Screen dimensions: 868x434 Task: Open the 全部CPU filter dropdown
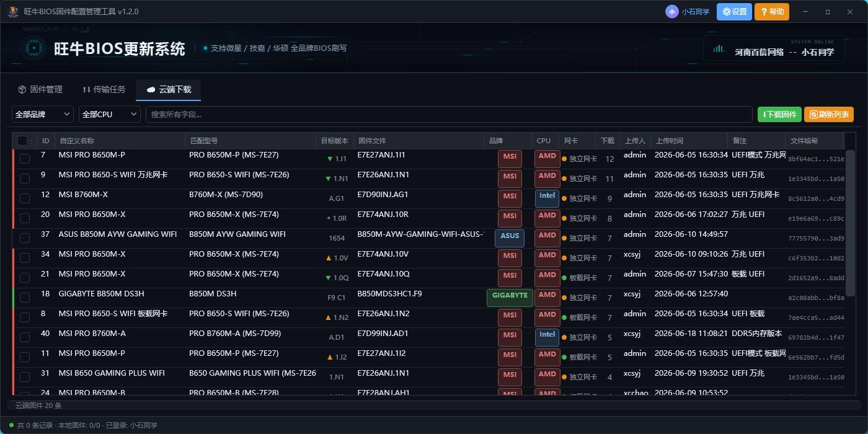point(110,114)
